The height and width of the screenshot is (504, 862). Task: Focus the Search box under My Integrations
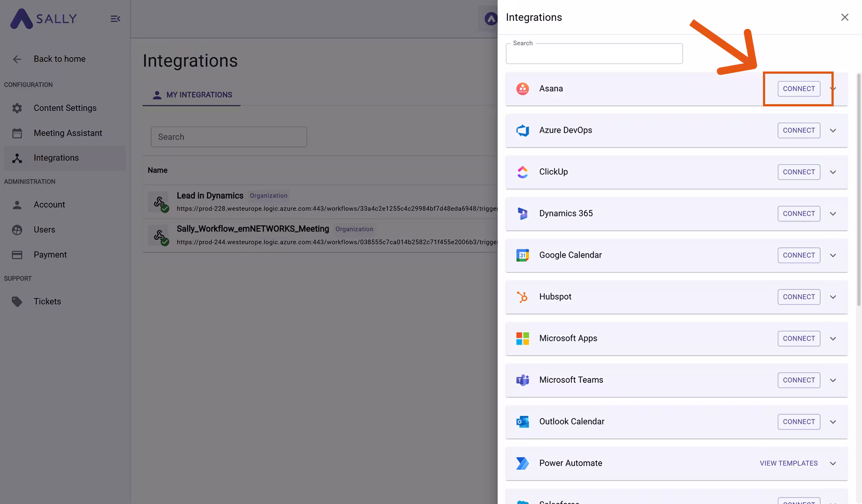229,137
